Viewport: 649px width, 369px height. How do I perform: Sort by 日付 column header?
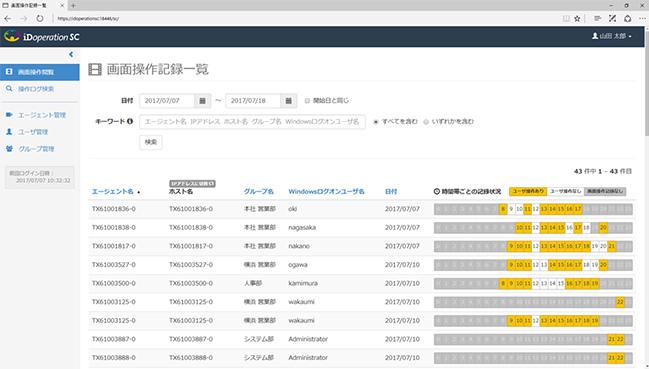(x=391, y=192)
